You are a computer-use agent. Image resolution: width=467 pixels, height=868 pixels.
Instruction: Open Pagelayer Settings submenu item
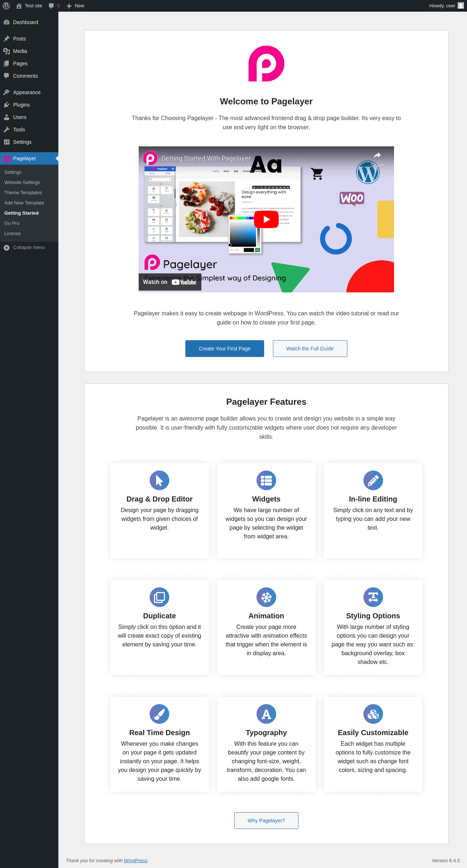coord(29,172)
